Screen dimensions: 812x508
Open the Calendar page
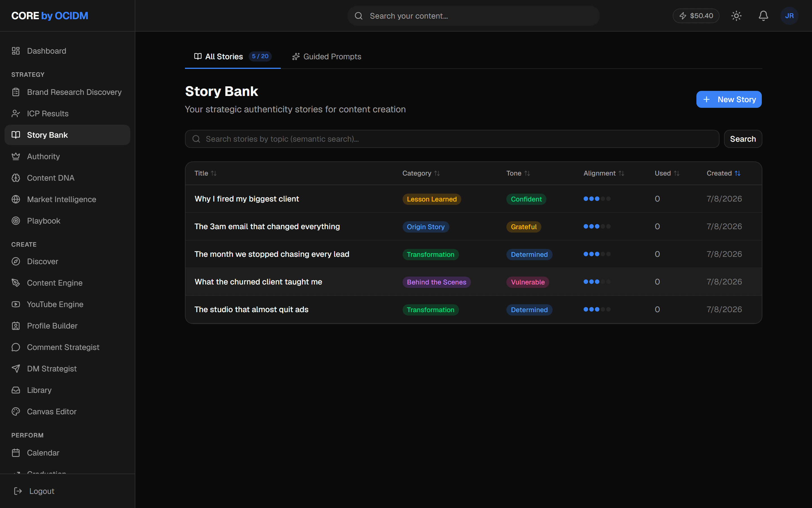tap(67, 453)
